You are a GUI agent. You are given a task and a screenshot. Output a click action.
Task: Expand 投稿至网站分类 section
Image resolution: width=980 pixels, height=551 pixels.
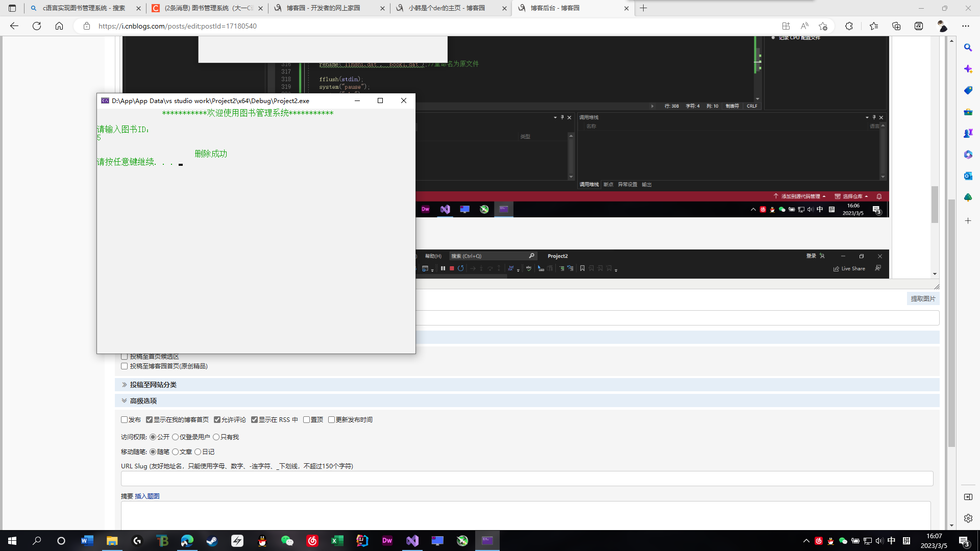pos(153,385)
